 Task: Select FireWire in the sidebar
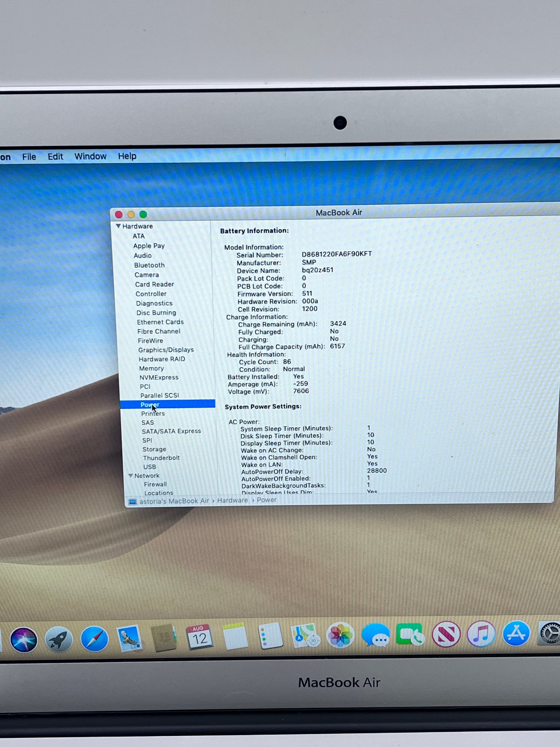[150, 340]
